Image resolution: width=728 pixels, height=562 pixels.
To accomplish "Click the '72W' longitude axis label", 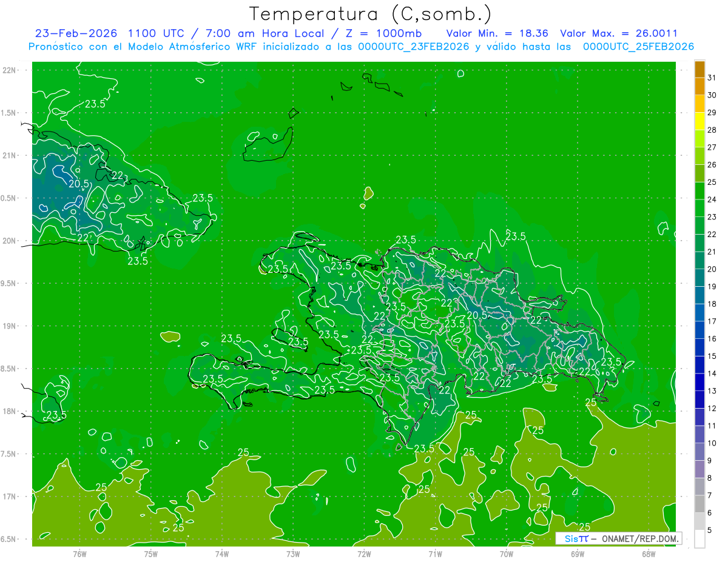I will tap(364, 554).
